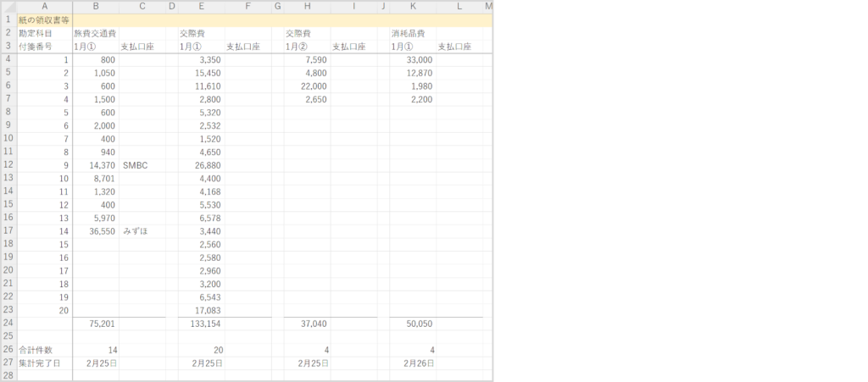The image size is (868, 382).
Task: Select the cell with value 26,880
Action: [x=200, y=165]
